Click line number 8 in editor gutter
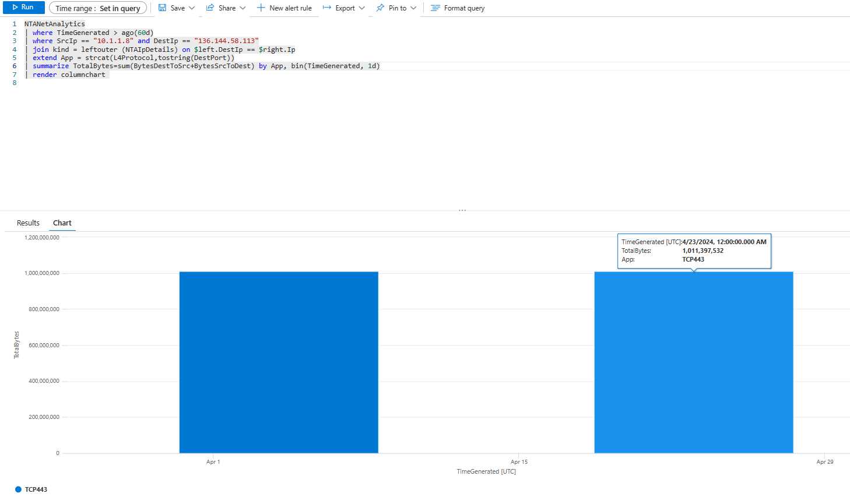The height and width of the screenshot is (504, 850). click(15, 83)
